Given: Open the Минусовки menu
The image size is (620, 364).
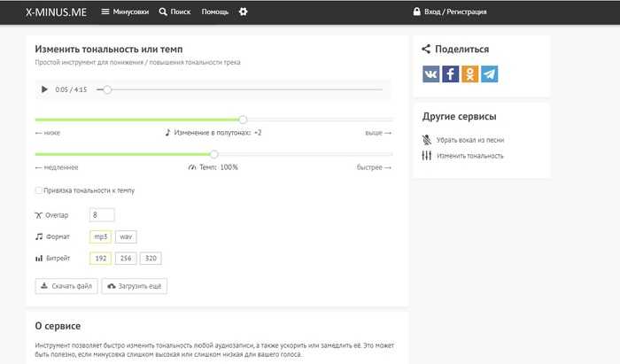Looking at the screenshot, I should pyautogui.click(x=125, y=12).
